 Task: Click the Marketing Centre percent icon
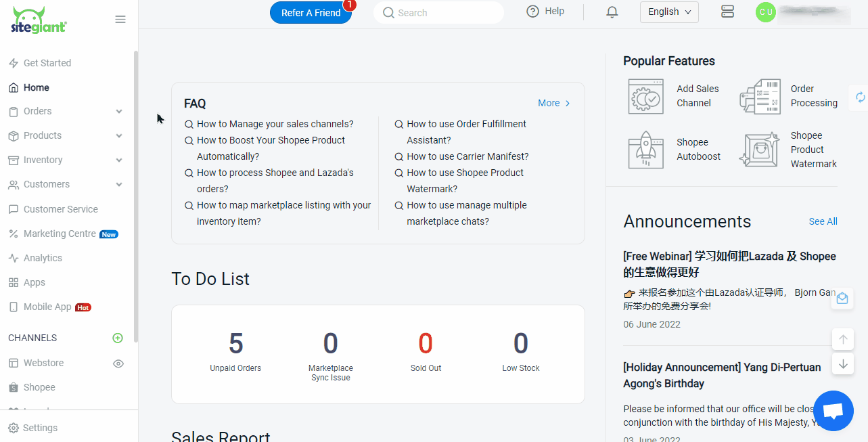point(13,234)
